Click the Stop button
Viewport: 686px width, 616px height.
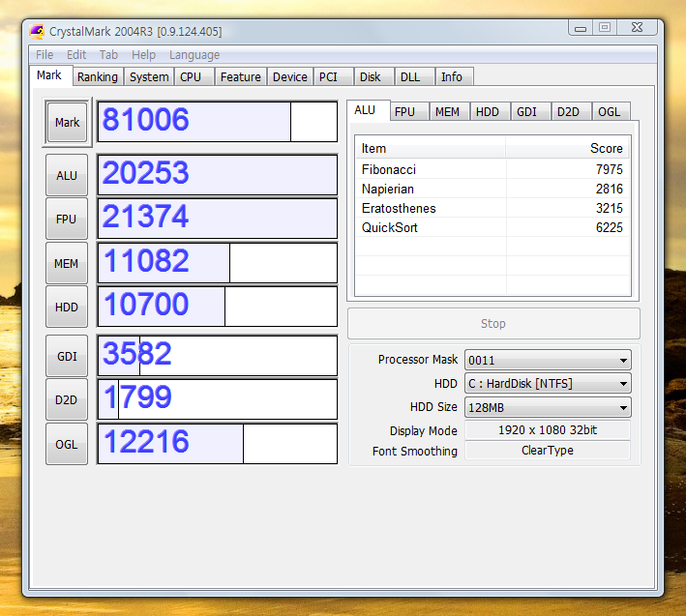tap(493, 324)
